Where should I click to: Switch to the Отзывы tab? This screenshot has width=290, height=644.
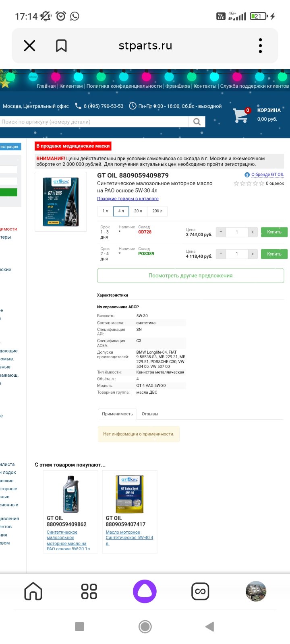point(150,414)
